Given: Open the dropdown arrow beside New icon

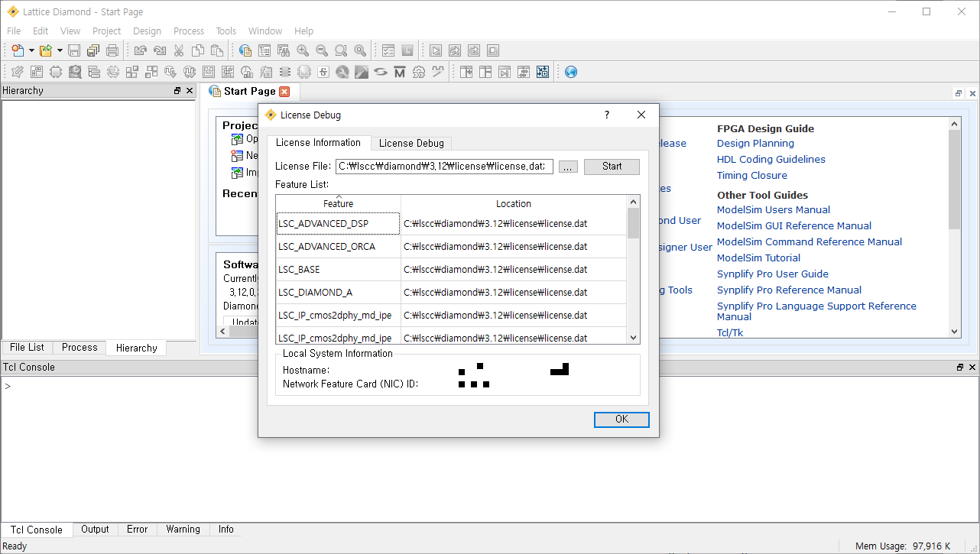Looking at the screenshot, I should 31,51.
